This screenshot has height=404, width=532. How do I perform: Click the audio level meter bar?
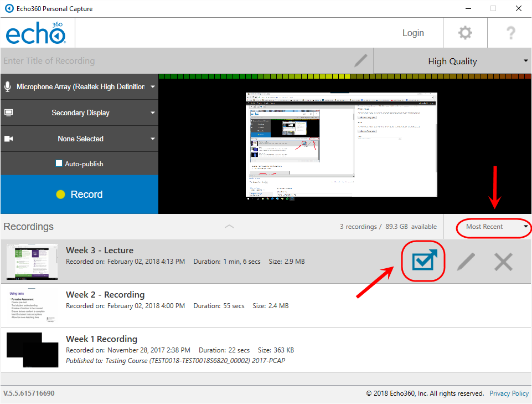coord(345,76)
